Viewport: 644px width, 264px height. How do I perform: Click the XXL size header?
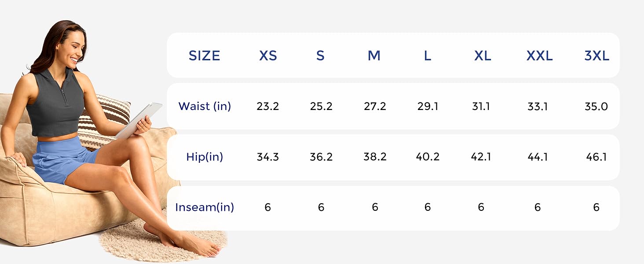pos(539,56)
